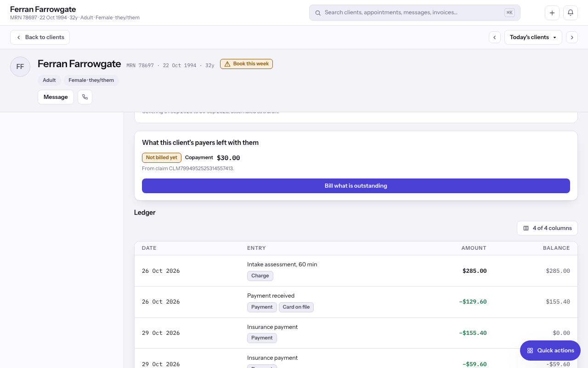Click the Book this week badge
Image resolution: width=588 pixels, height=368 pixels.
tap(246, 64)
